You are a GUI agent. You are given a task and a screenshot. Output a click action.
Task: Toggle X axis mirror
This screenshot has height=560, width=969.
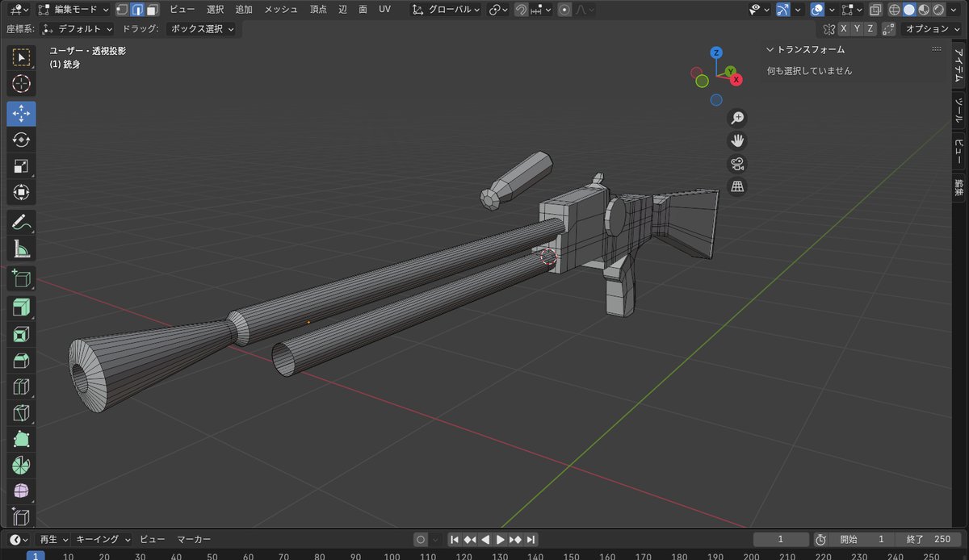pyautogui.click(x=844, y=29)
